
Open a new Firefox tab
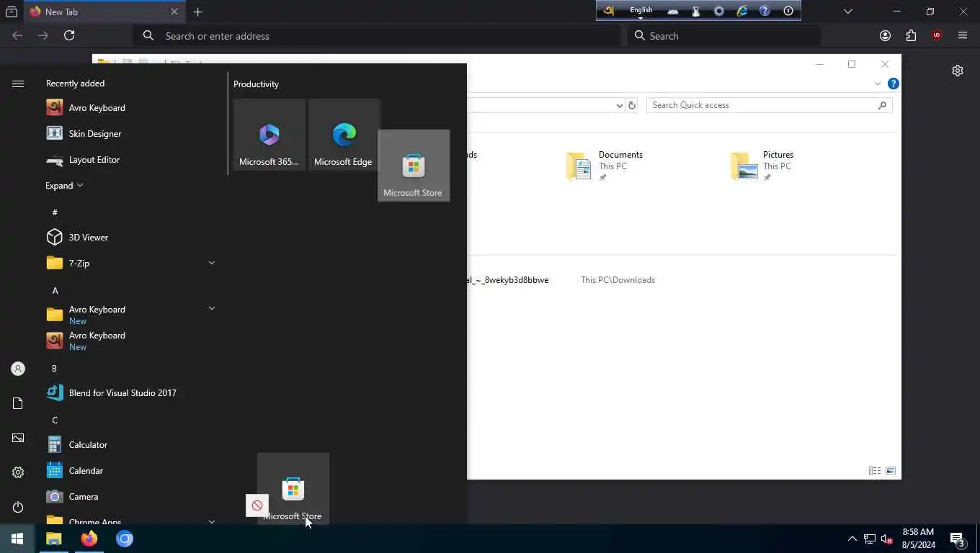[198, 12]
